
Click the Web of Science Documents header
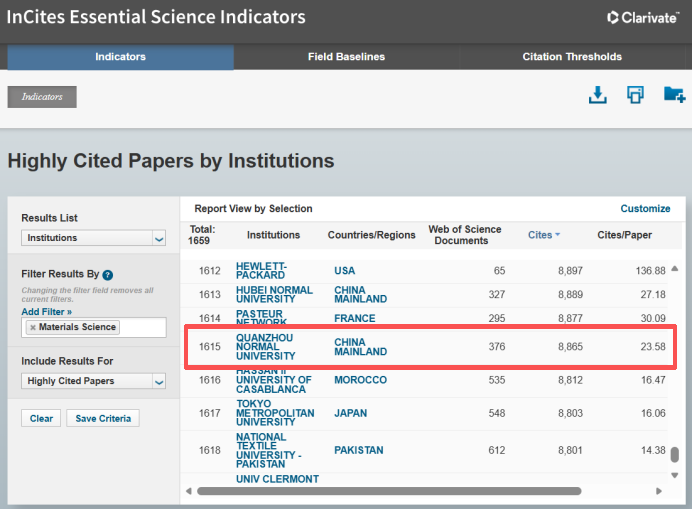click(x=464, y=235)
